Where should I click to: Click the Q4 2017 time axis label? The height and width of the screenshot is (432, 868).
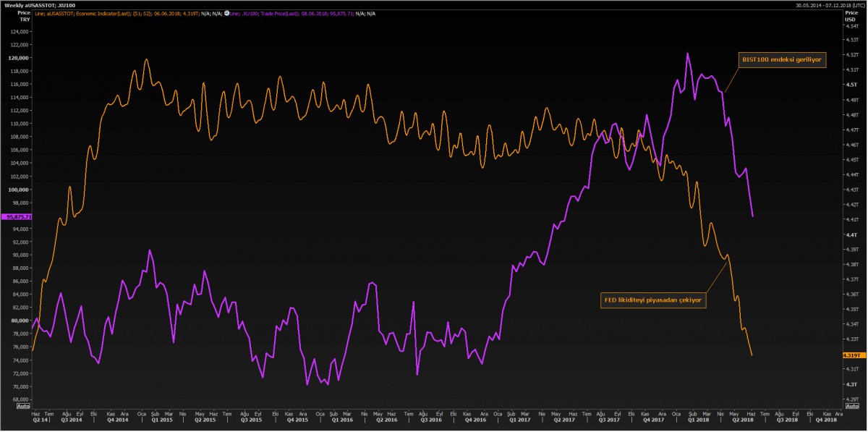pos(655,419)
